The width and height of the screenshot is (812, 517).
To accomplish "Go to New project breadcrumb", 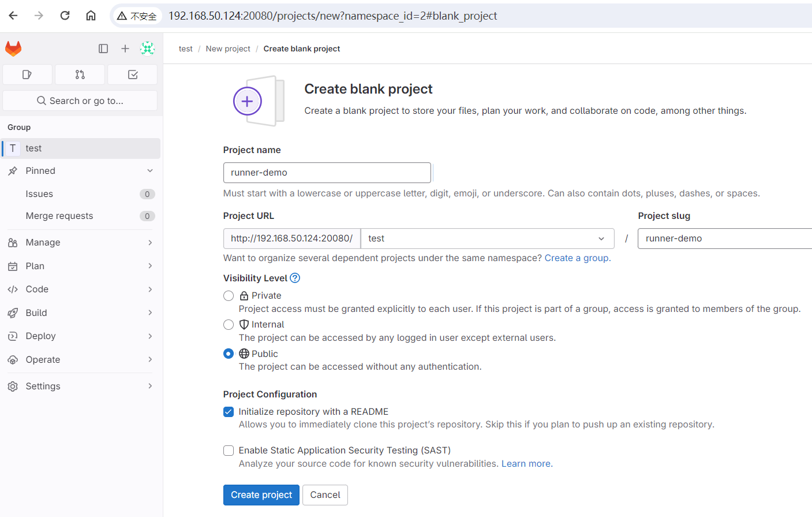I will tap(228, 49).
